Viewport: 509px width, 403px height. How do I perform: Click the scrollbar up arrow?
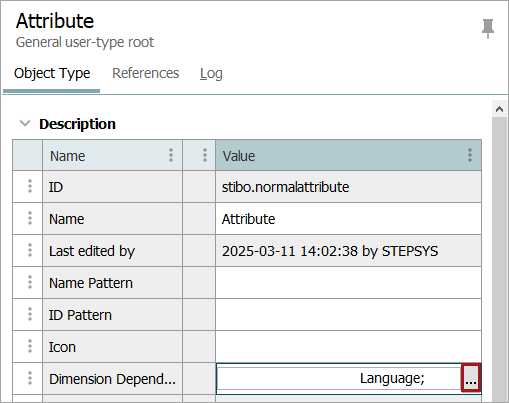click(x=499, y=109)
